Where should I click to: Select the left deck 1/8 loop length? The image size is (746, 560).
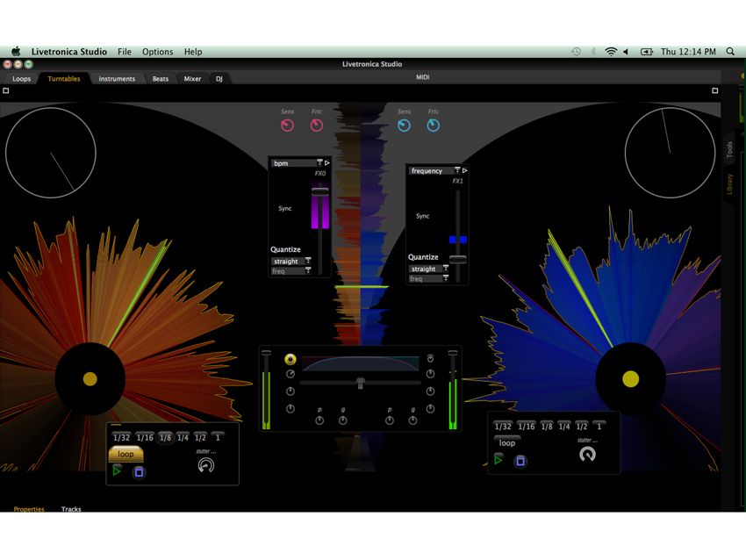166,437
